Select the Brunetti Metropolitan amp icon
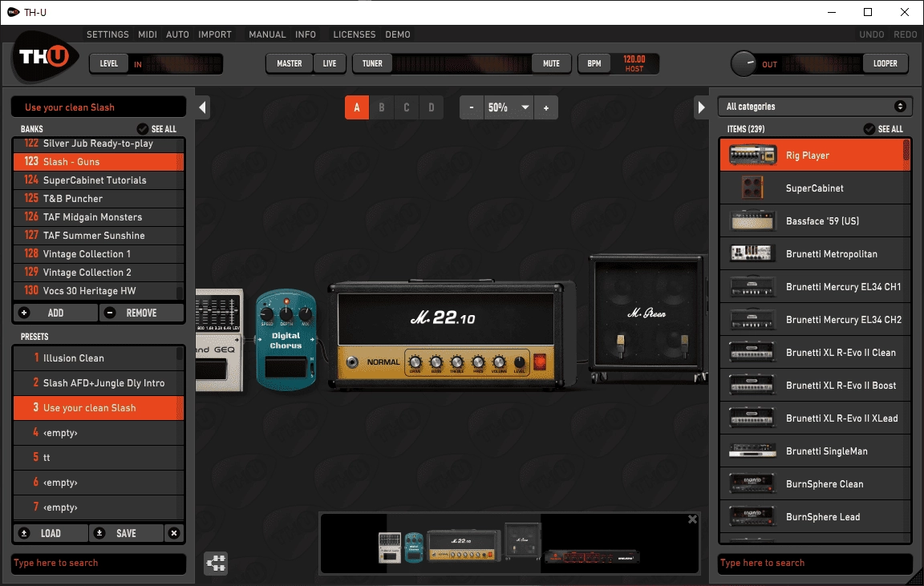 752,254
